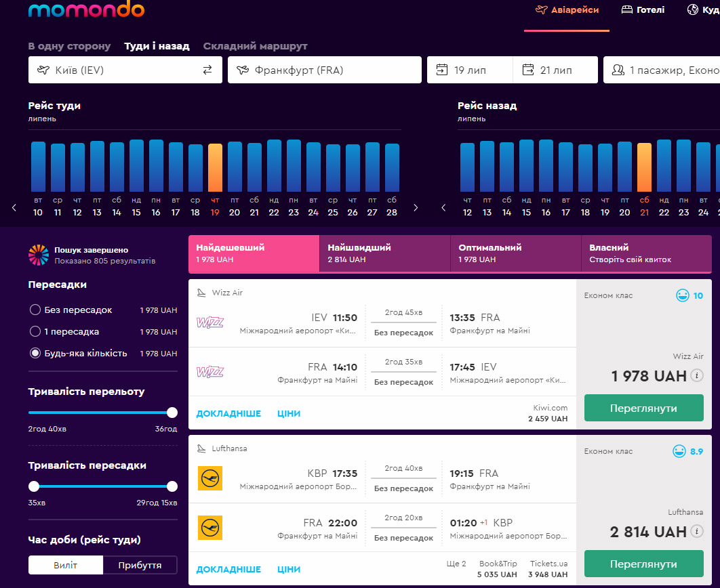Open departure date picker '19 лип'
Viewport: 720px width, 588px height.
[x=470, y=70]
